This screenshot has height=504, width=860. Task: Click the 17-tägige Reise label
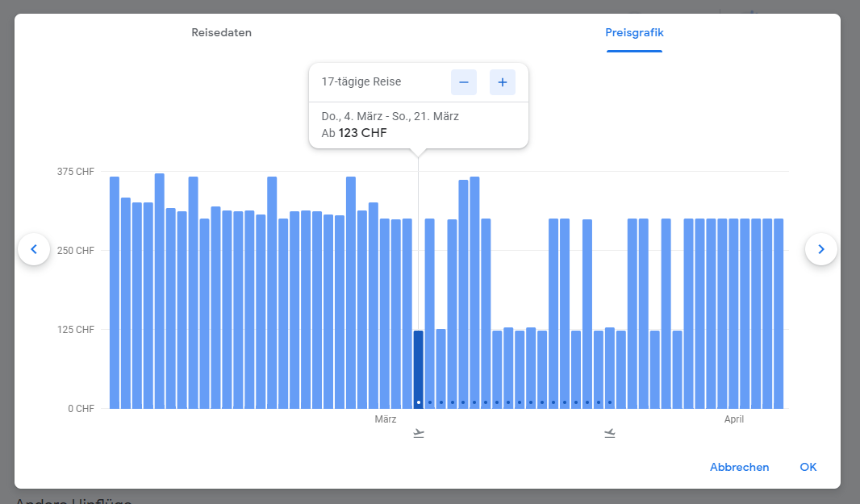(361, 82)
